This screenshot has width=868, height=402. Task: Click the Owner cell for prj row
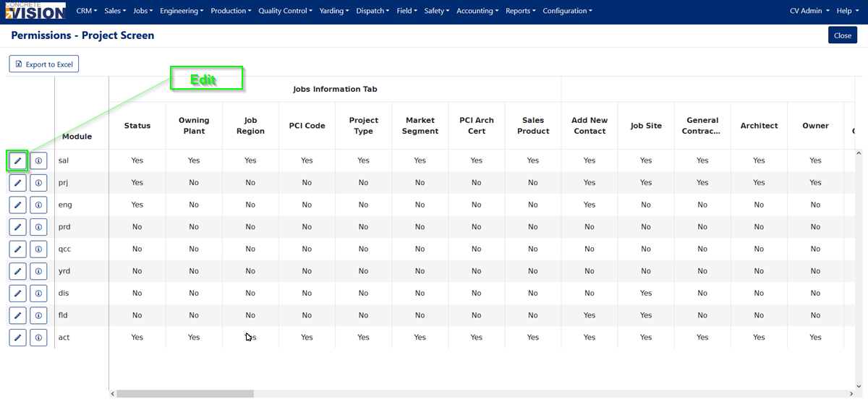tap(815, 183)
